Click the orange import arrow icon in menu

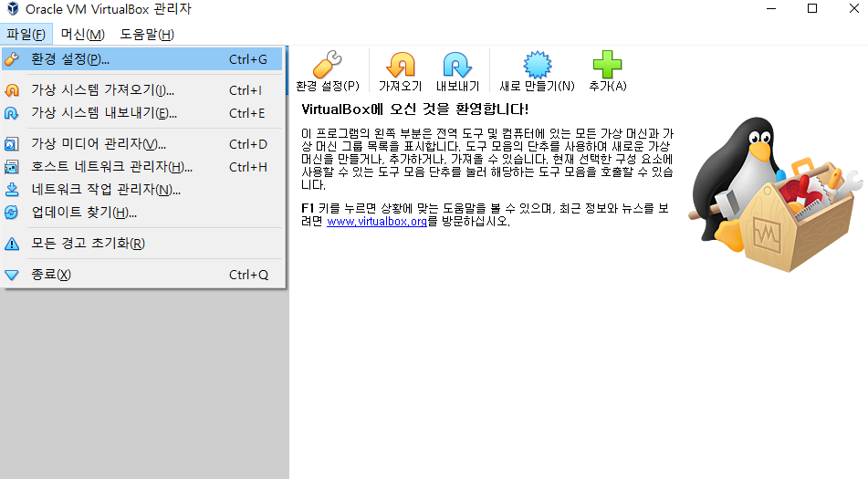(x=12, y=90)
